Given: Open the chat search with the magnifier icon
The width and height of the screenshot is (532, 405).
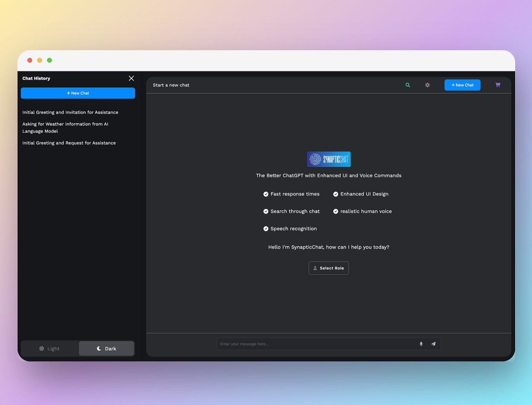Looking at the screenshot, I should point(407,85).
